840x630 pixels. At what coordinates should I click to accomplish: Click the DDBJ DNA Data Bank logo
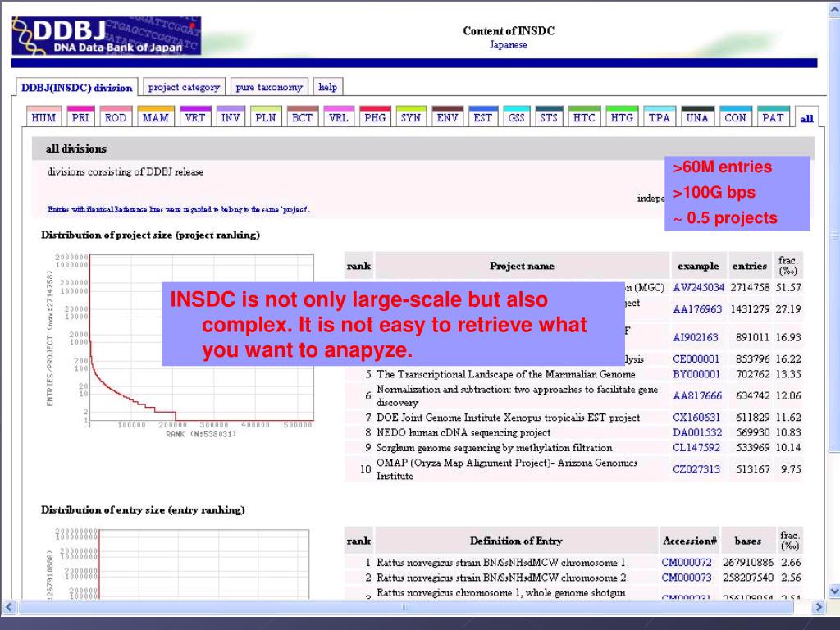click(106, 35)
